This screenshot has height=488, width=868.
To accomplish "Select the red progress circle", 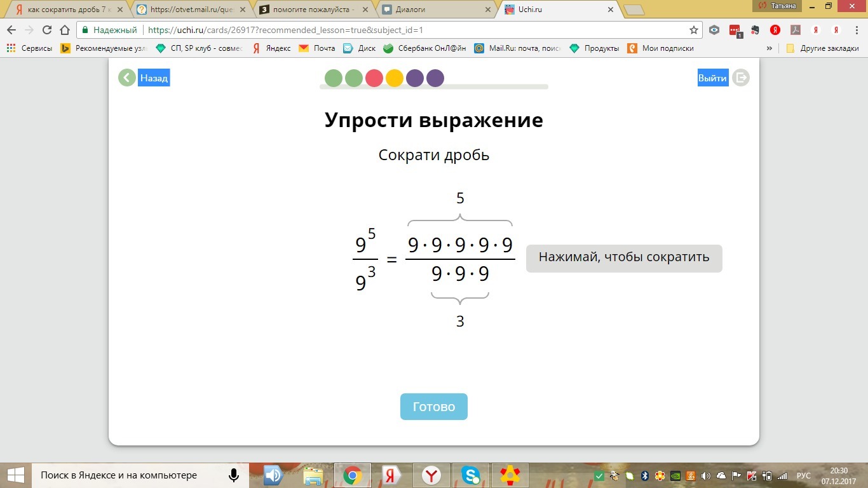I will point(374,78).
